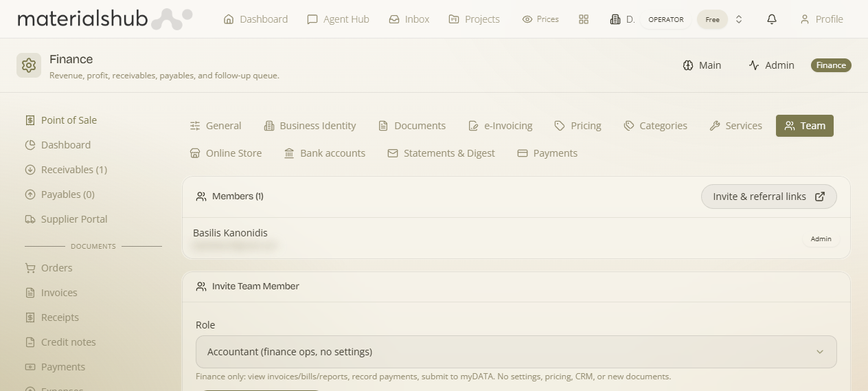Screen dimensions: 868x391
Task: Open the Payments settings tab
Action: (x=547, y=153)
